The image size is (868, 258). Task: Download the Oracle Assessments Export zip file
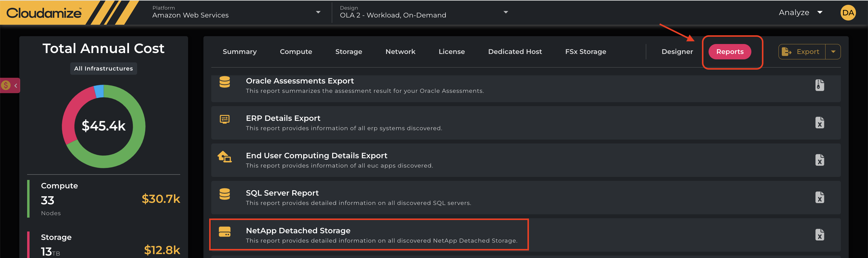coord(819,85)
